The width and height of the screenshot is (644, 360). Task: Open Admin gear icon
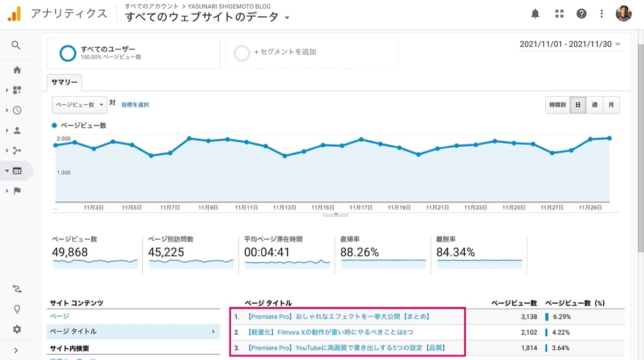coord(17,329)
